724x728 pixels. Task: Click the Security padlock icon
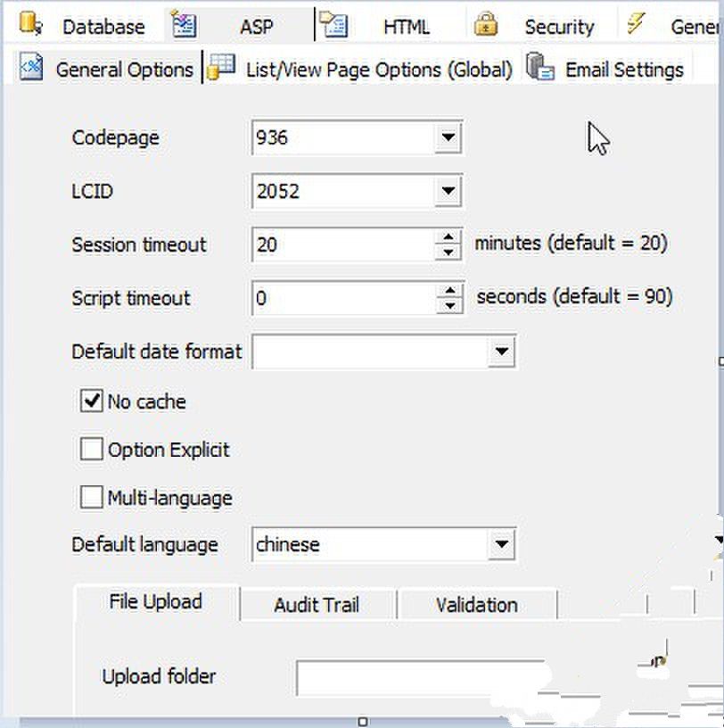pyautogui.click(x=486, y=24)
